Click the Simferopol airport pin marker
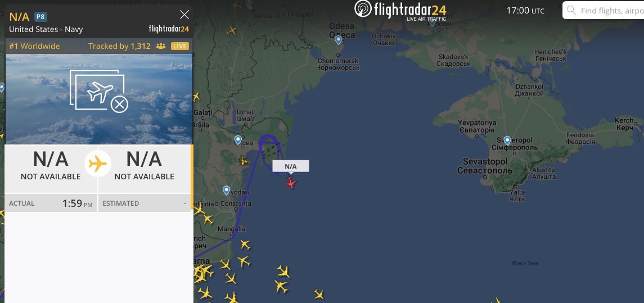The image size is (644, 303). (x=507, y=141)
